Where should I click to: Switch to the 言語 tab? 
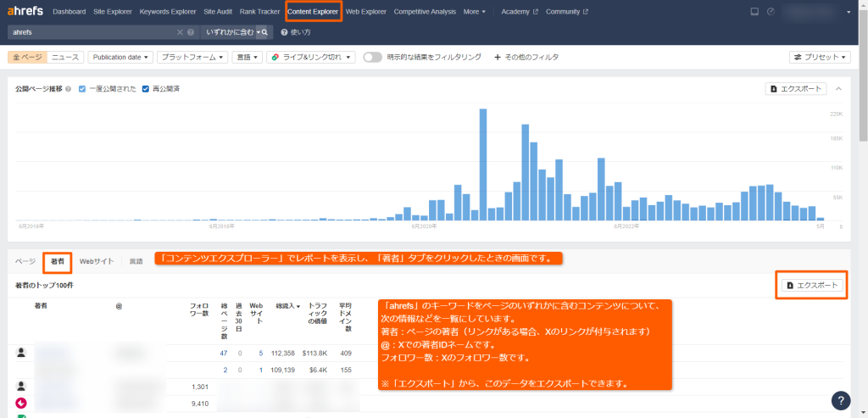tap(136, 261)
